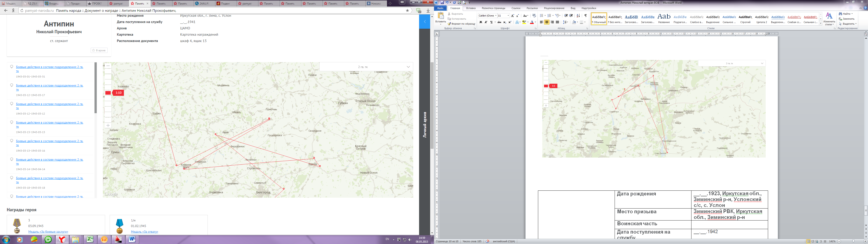Open the borders dropdown arrow

585,22
